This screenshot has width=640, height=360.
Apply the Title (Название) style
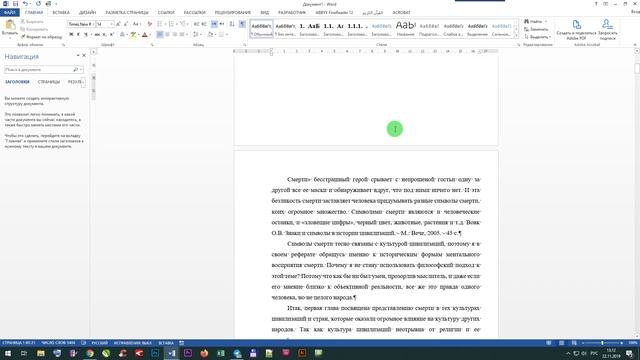pos(405,29)
